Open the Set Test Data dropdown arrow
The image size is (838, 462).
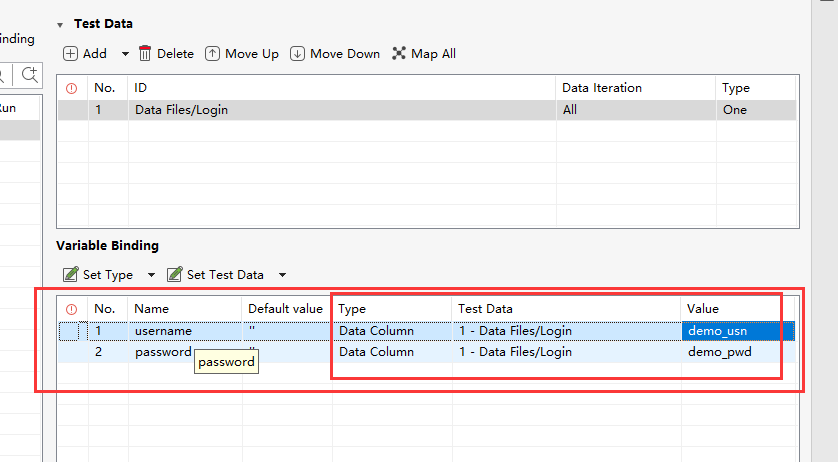282,275
